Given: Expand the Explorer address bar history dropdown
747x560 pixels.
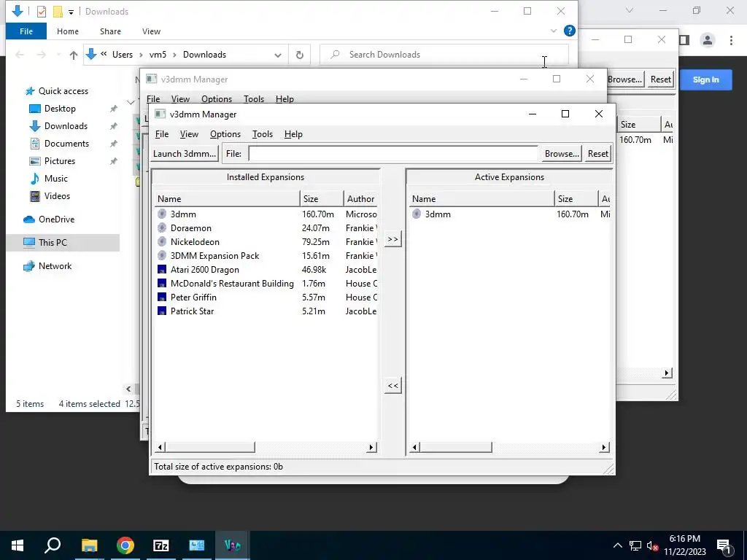Looking at the screenshot, I should [x=278, y=55].
